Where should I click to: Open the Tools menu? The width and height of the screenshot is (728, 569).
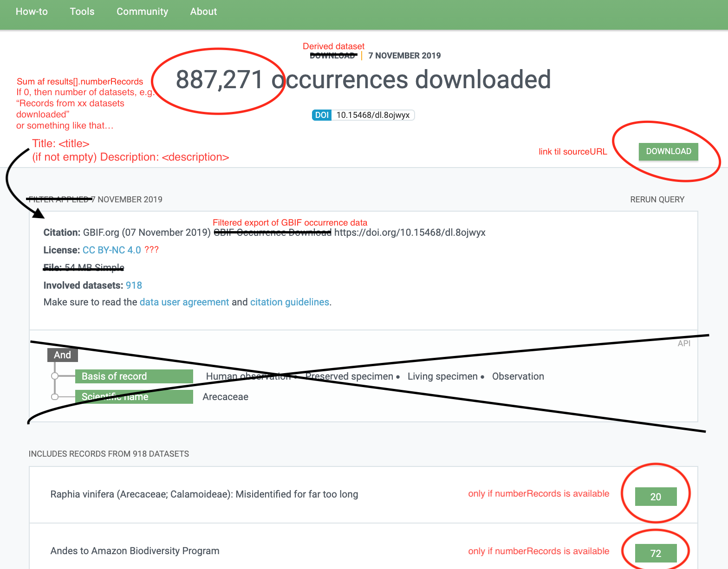point(82,12)
